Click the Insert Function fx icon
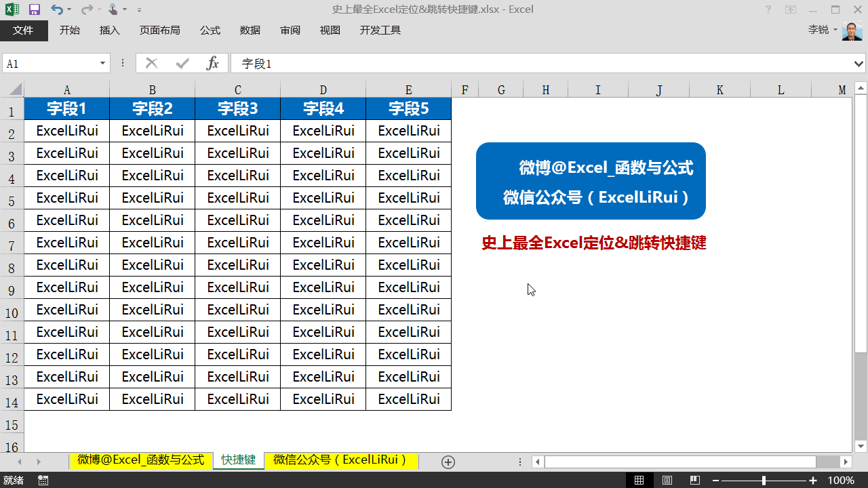 [213, 63]
